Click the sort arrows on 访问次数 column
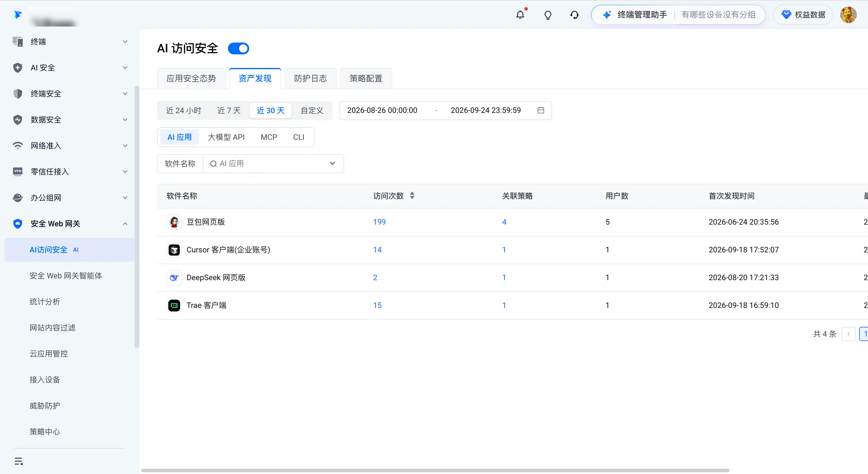 [412, 196]
